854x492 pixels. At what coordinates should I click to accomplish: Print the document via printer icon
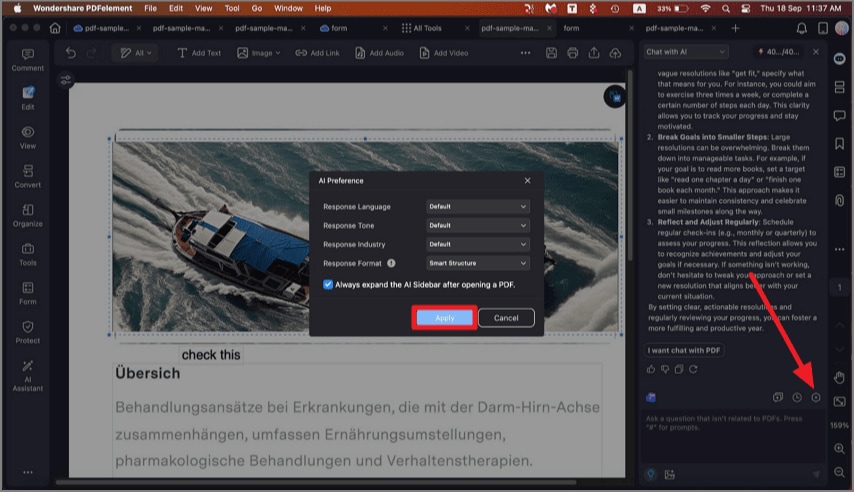572,53
